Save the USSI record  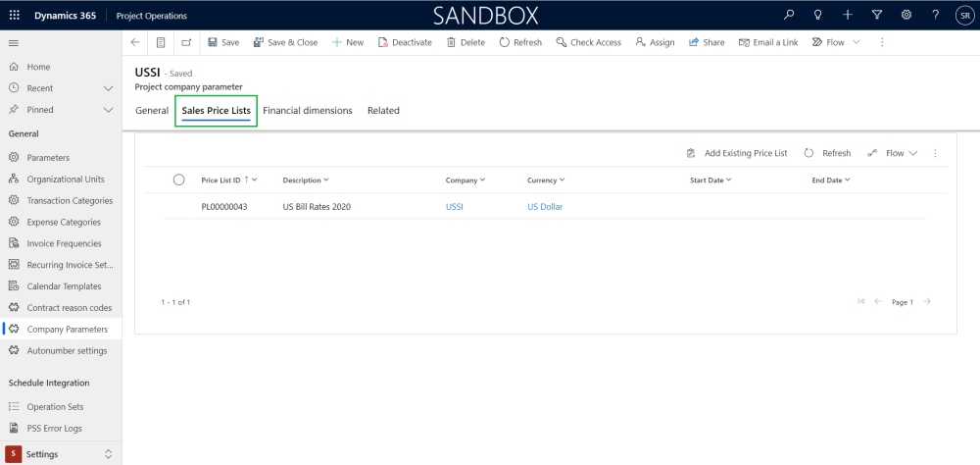coord(223,42)
